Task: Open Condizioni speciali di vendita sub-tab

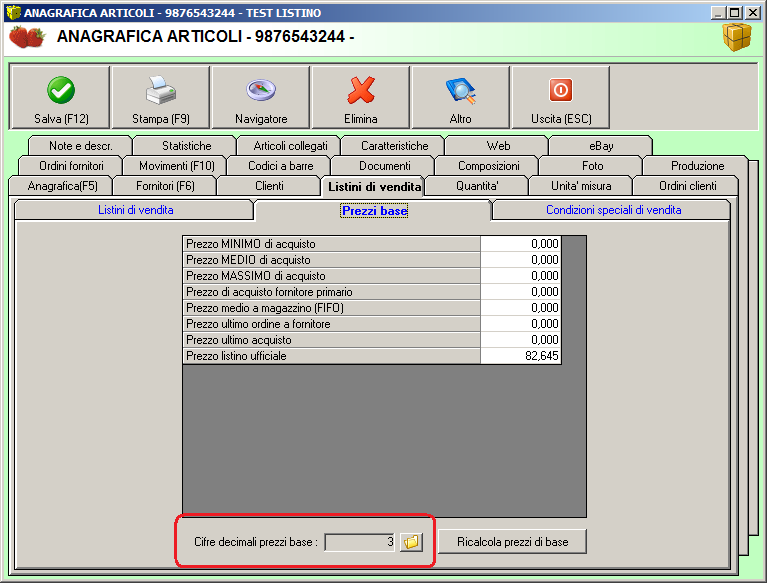Action: click(x=613, y=210)
